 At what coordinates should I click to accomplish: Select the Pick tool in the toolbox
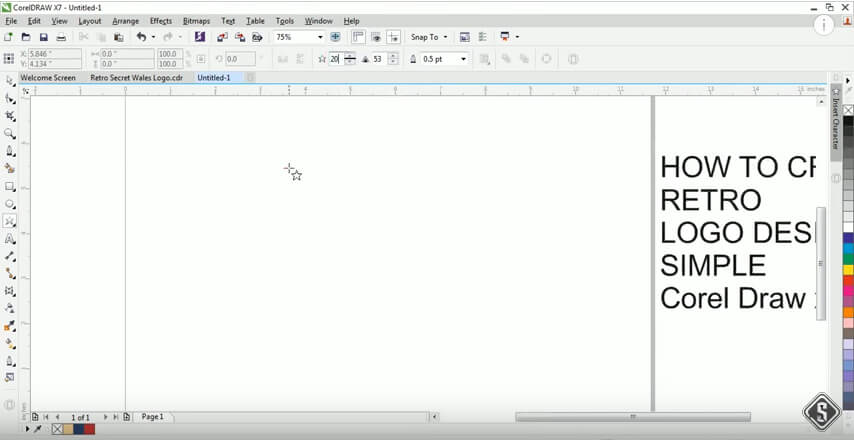[x=10, y=80]
